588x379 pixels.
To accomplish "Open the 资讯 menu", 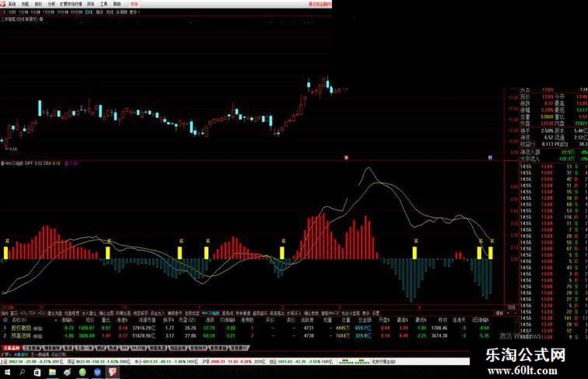I will coord(91,4).
